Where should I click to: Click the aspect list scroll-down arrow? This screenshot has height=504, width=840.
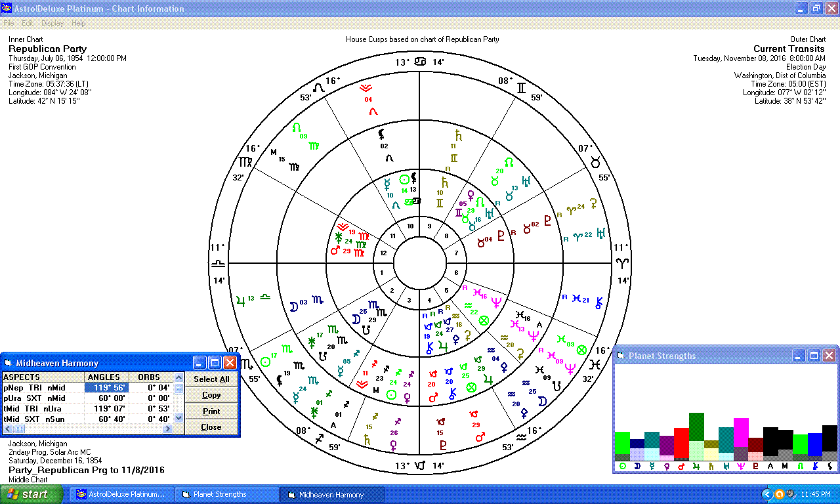178,418
